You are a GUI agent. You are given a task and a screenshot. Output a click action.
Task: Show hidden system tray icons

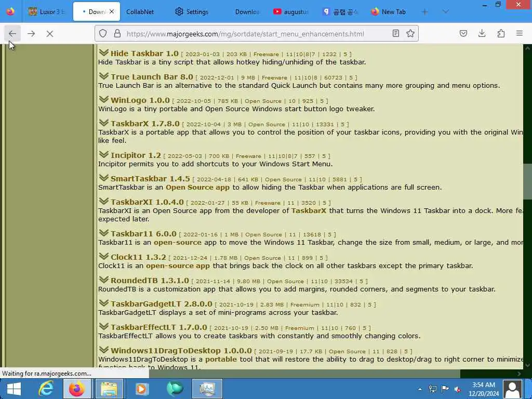point(420,389)
